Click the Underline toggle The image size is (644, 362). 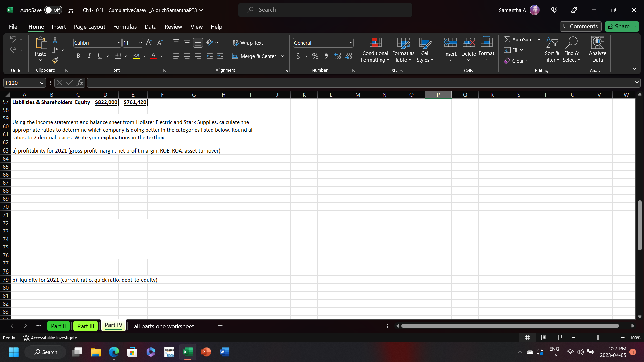[x=99, y=56]
